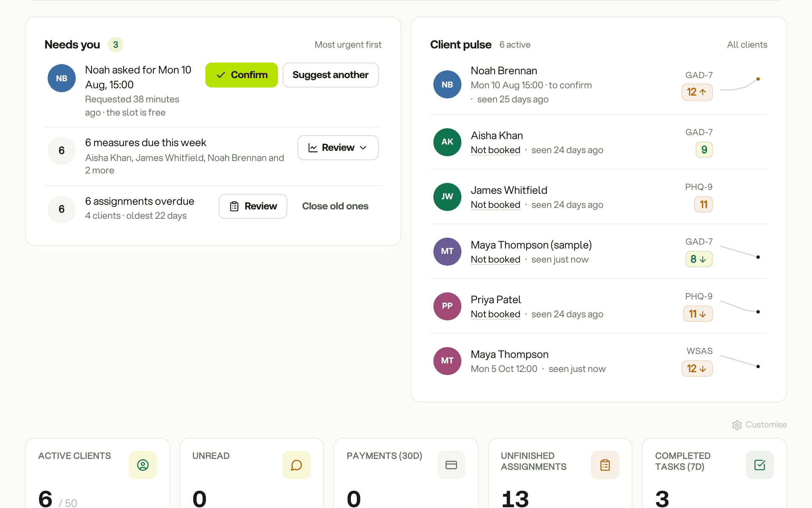Click the NB avatar in Needs you
The image size is (812, 508).
click(x=62, y=78)
